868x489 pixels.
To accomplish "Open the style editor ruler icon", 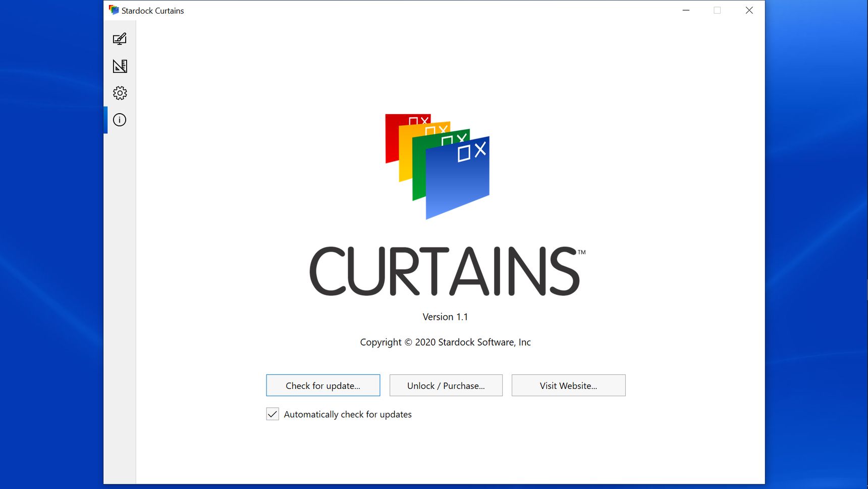I will (x=120, y=66).
